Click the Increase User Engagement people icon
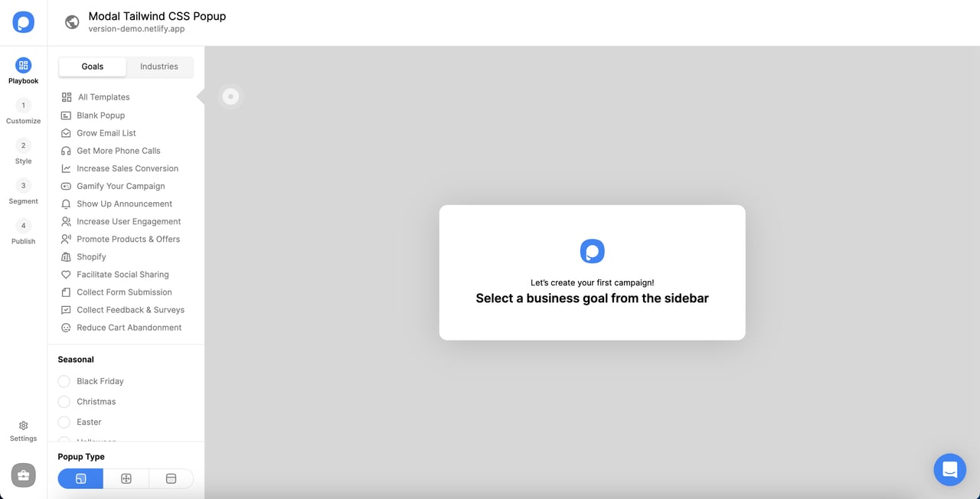The width and height of the screenshot is (980, 499). (66, 221)
